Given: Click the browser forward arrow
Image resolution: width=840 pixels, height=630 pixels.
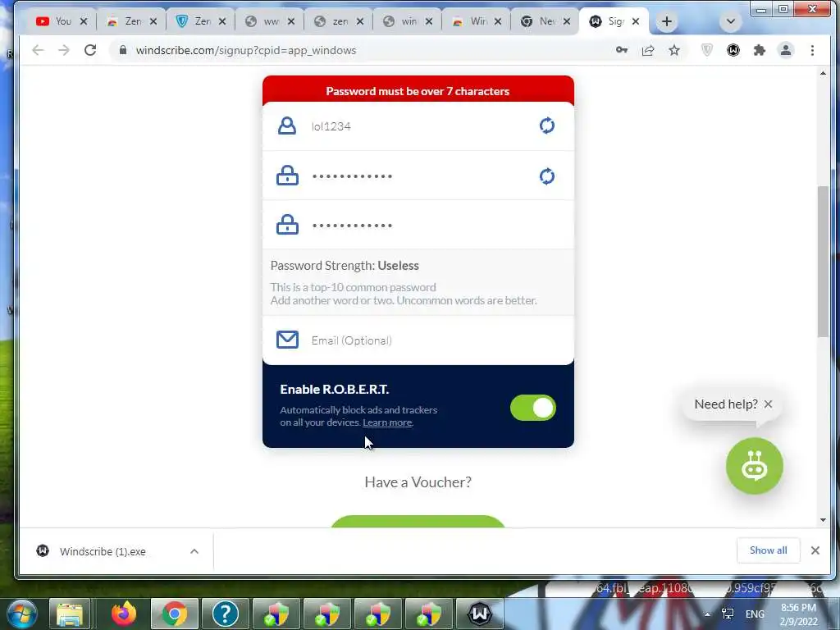Looking at the screenshot, I should click(64, 50).
